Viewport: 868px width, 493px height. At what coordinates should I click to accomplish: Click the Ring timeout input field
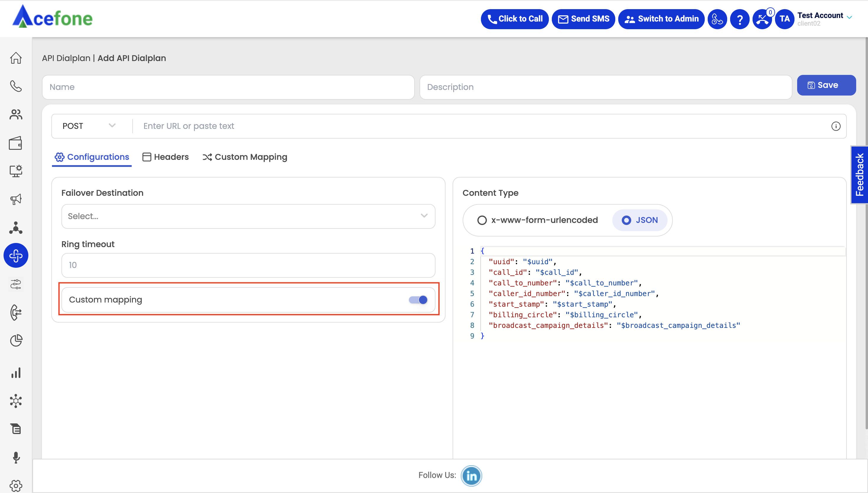click(248, 265)
